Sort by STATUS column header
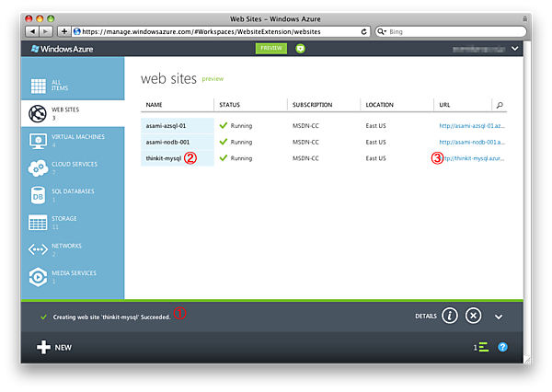The height and width of the screenshot is (392, 552). click(229, 105)
